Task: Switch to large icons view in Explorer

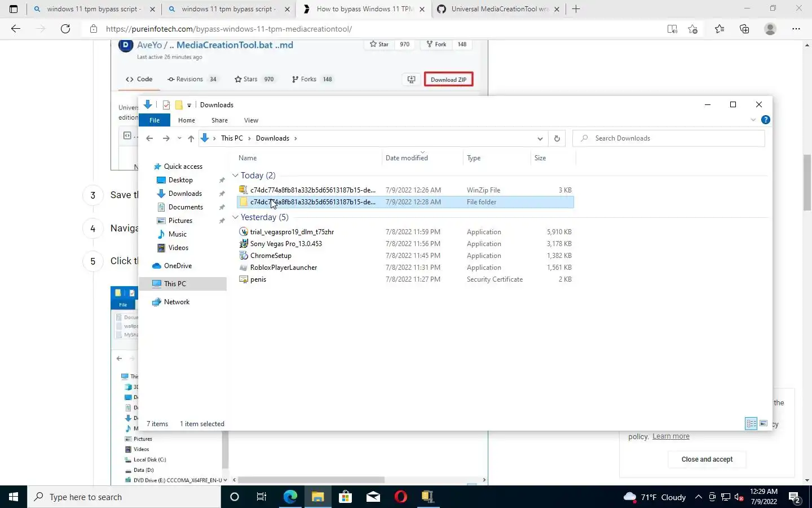Action: [x=764, y=423]
